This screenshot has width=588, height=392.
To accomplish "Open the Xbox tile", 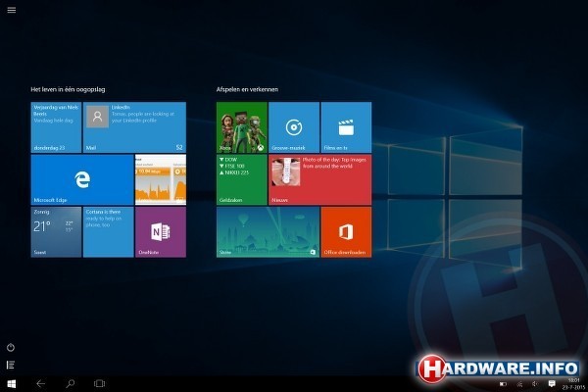I will (241, 127).
